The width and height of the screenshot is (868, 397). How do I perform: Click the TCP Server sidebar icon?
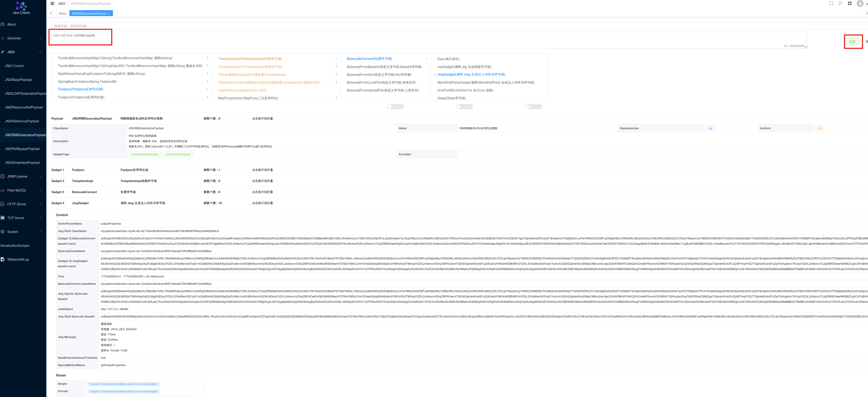click(3, 218)
